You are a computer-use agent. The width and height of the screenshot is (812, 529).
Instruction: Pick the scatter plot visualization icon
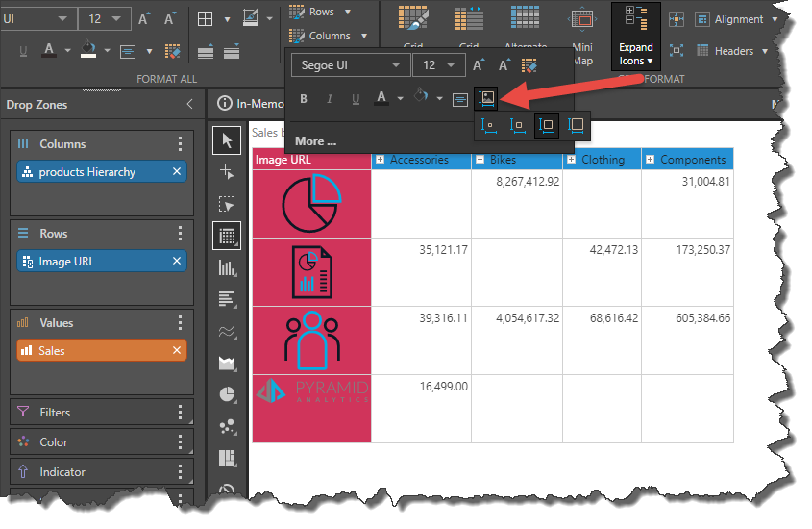(x=227, y=426)
